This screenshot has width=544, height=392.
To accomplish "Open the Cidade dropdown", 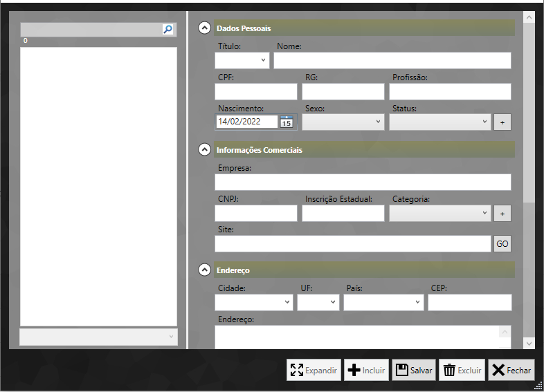I will click(x=254, y=303).
